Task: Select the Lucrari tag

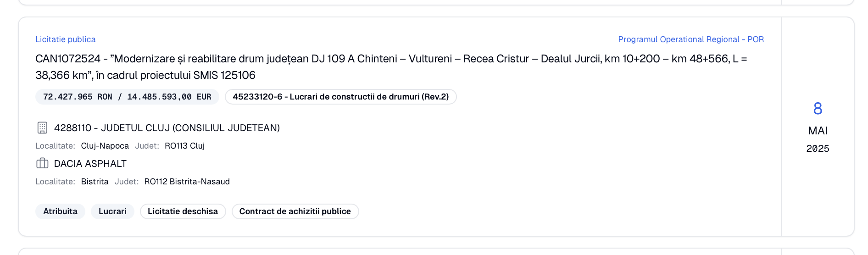Action: tap(112, 211)
